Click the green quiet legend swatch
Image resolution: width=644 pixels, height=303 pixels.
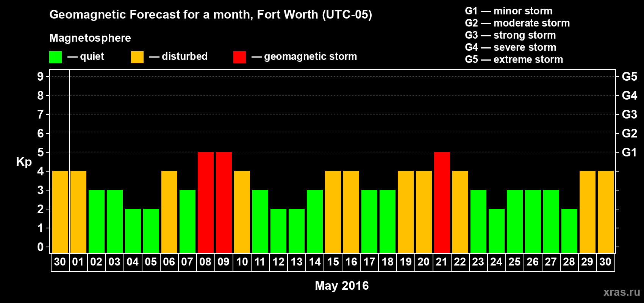tap(55, 57)
